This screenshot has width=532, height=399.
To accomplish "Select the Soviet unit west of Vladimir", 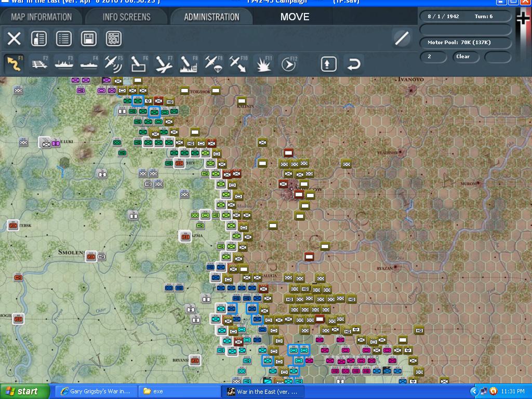I will click(x=347, y=164).
